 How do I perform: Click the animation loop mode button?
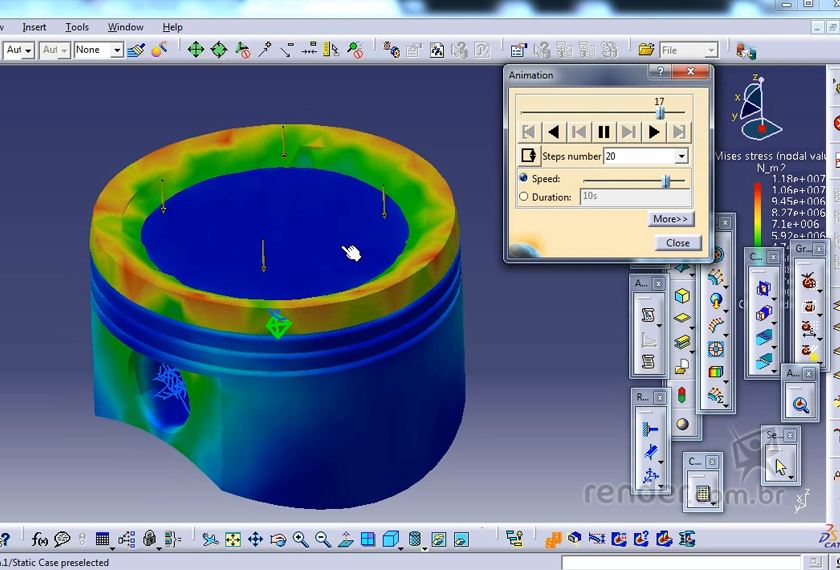pos(528,156)
